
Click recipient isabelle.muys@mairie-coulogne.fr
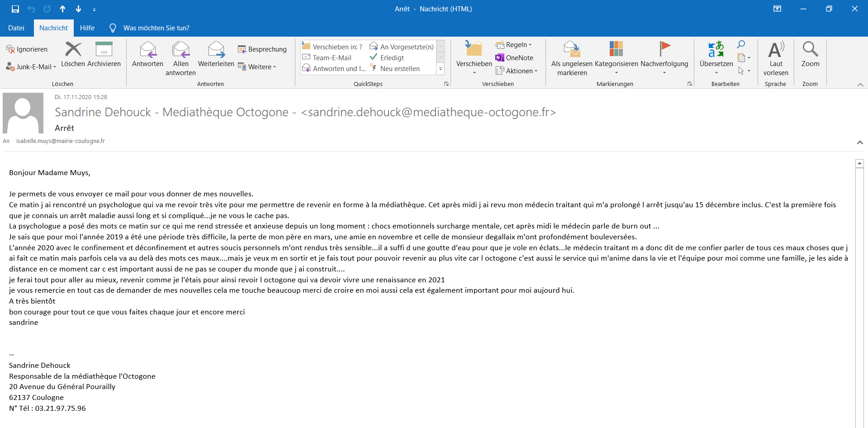coord(61,141)
